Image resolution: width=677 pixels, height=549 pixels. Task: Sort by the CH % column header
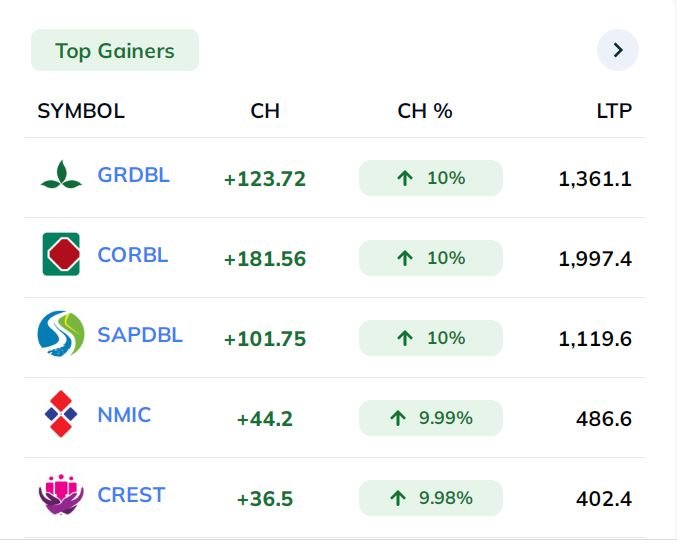coord(425,111)
